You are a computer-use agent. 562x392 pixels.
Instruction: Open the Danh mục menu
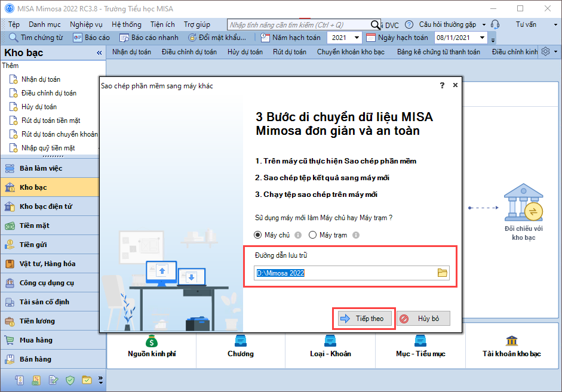point(45,24)
